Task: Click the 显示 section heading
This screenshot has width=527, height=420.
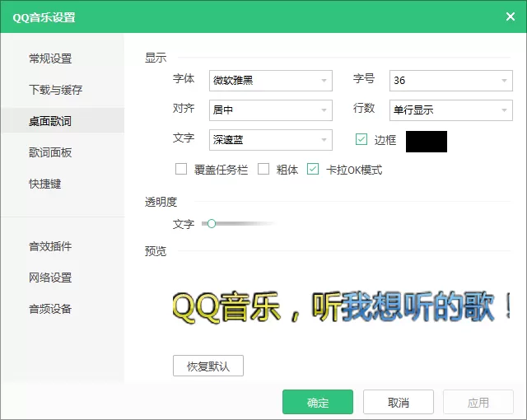Action: [x=156, y=58]
